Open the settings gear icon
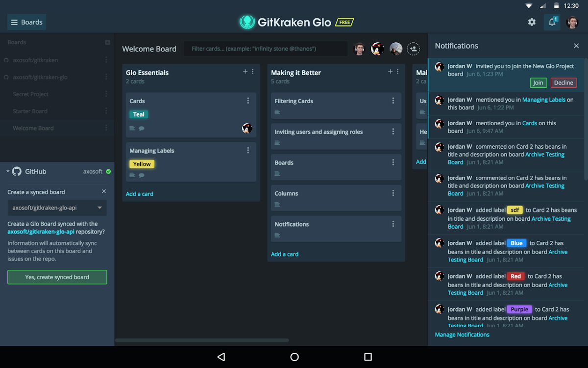Viewport: 588px width, 368px height. click(x=532, y=22)
